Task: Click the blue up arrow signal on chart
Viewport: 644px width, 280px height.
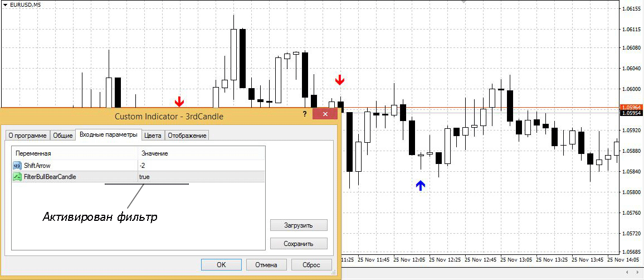Action: 421,185
